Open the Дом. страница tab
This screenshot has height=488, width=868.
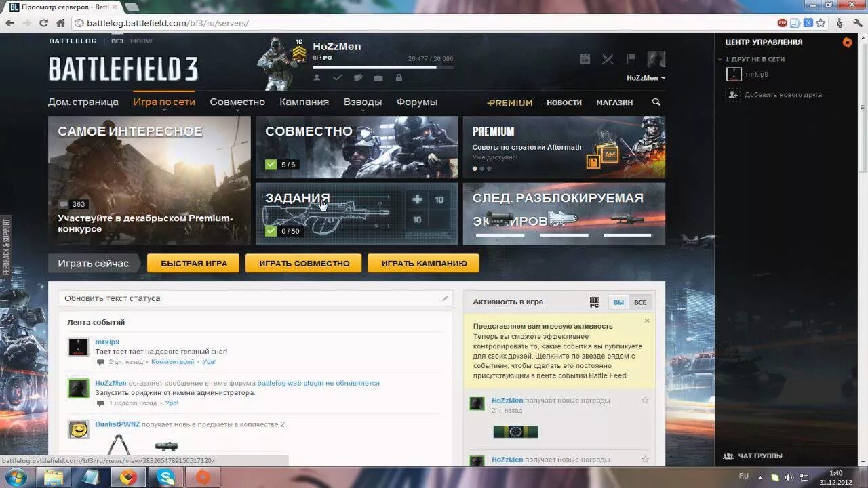pyautogui.click(x=83, y=102)
